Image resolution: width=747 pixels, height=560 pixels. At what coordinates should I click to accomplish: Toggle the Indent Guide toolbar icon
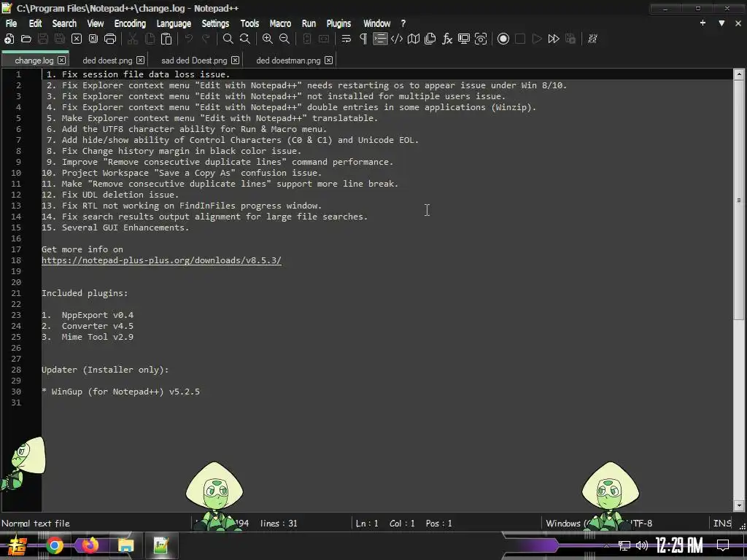coord(380,39)
